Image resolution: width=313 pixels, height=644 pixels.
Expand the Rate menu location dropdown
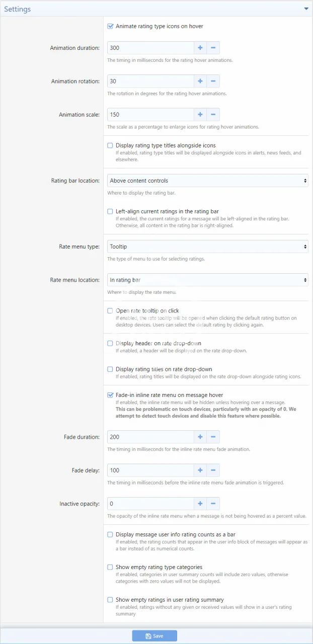(x=207, y=280)
